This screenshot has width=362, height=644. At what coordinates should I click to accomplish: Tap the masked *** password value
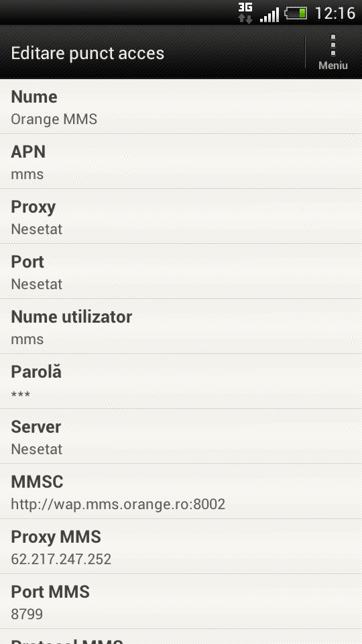click(x=21, y=394)
